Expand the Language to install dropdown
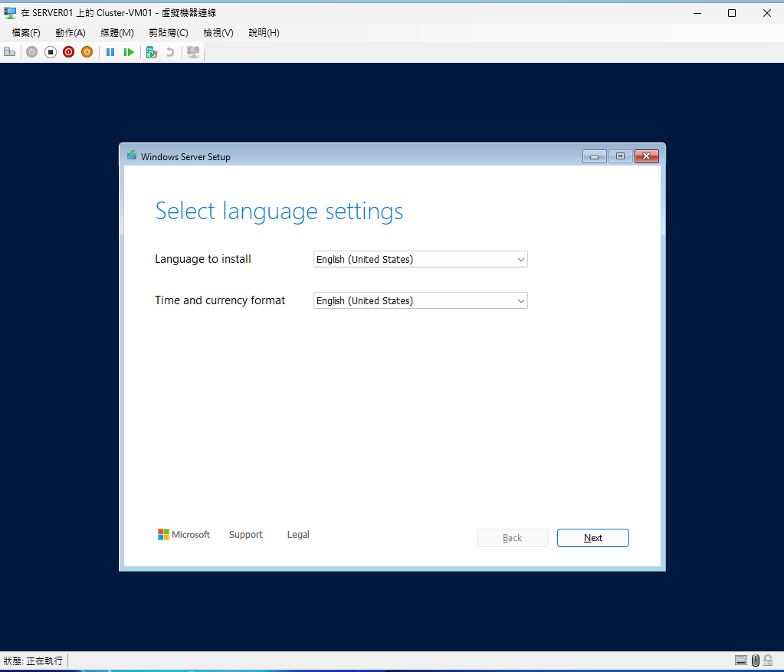The image size is (784, 672). click(421, 259)
